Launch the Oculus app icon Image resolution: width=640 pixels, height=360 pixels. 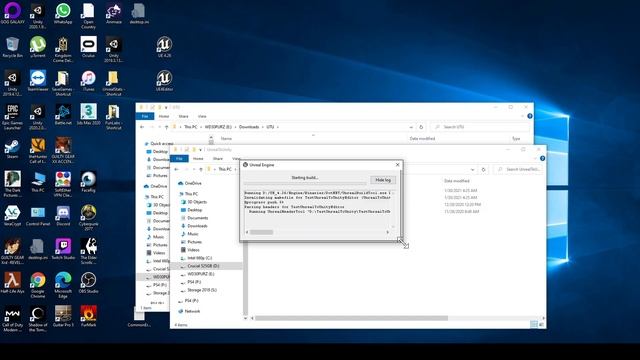(88, 47)
